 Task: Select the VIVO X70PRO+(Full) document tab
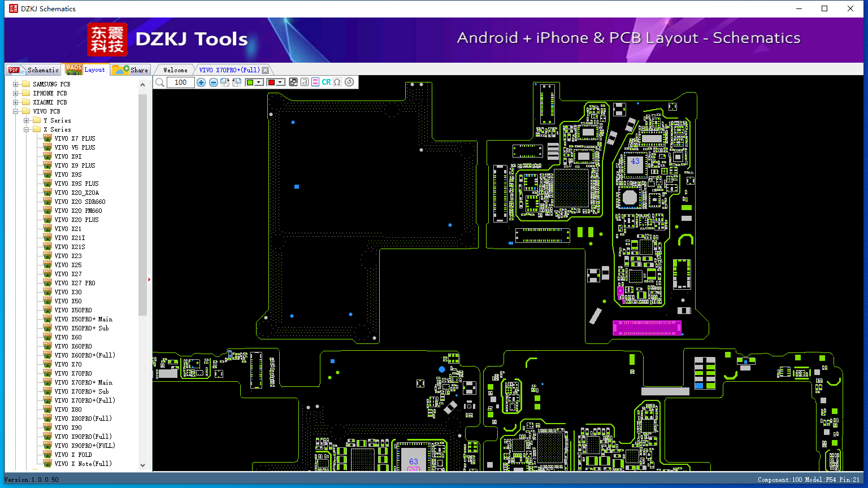pos(229,70)
